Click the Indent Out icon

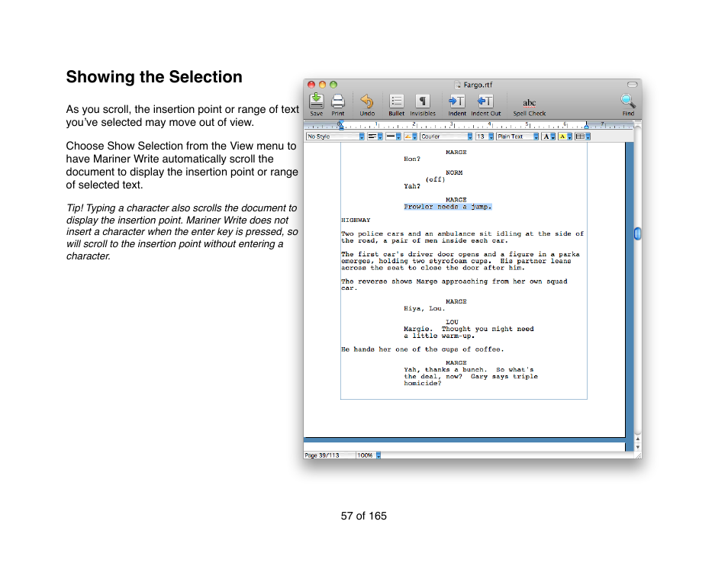click(x=485, y=101)
